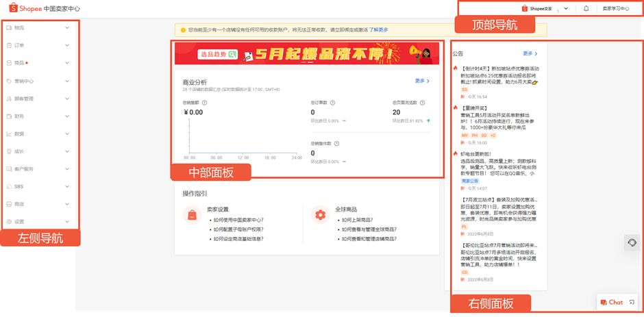The image size is (644, 317).
Task: Click the 设置 gear icon in left sidebar
Action: [9, 222]
